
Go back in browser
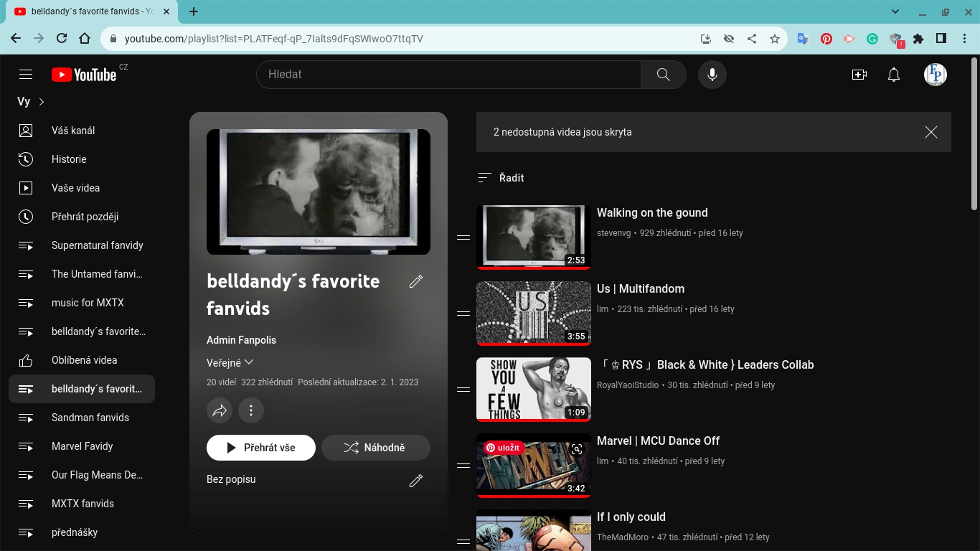point(16,39)
